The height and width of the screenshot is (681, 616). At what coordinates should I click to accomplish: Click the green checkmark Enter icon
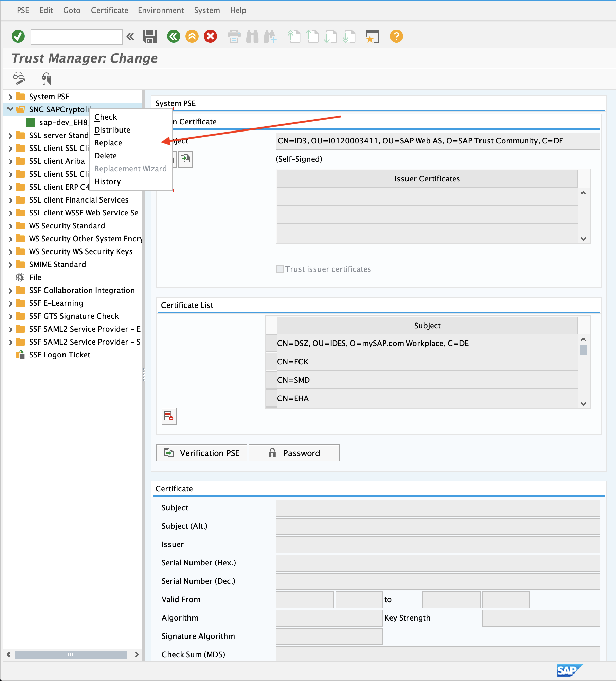[x=18, y=36]
